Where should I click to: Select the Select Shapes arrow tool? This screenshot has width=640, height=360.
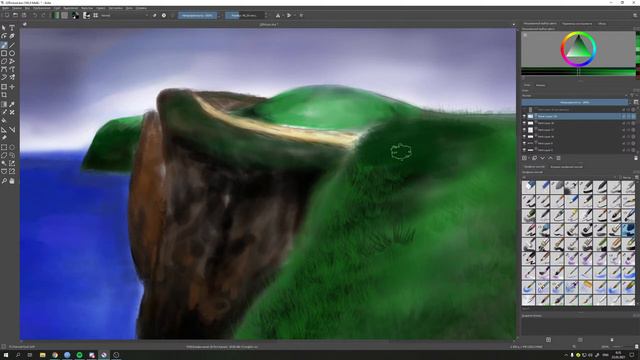click(4, 28)
